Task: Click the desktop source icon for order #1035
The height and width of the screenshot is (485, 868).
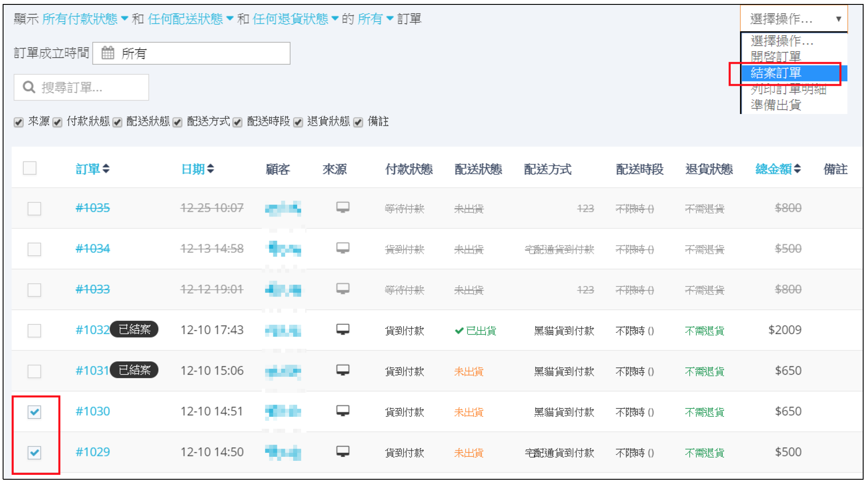Action: click(x=343, y=207)
